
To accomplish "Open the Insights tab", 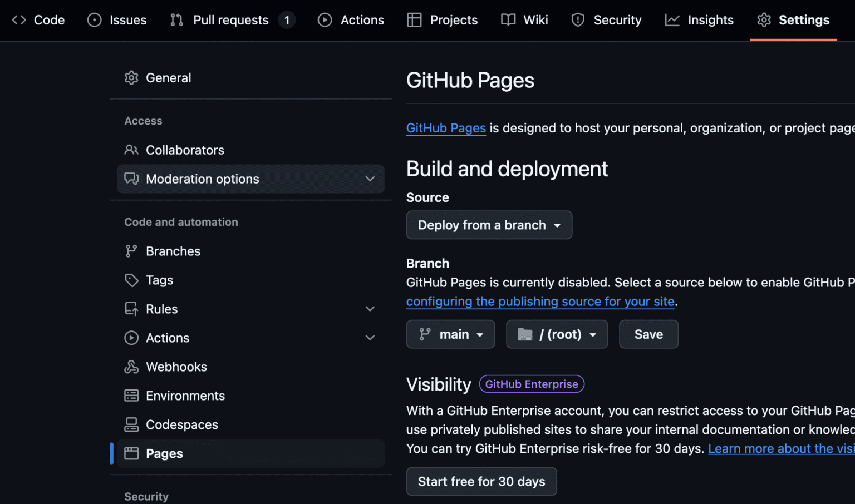I will coord(699,19).
